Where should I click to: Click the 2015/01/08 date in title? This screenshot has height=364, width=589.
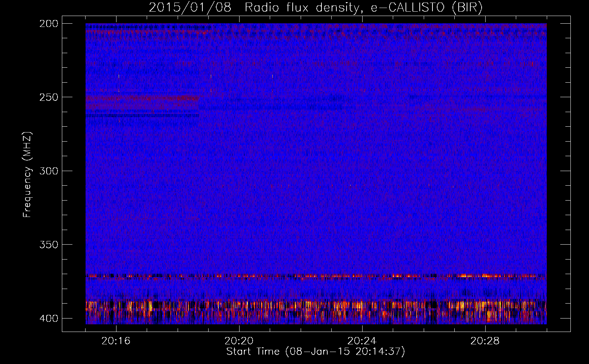tap(190, 7)
